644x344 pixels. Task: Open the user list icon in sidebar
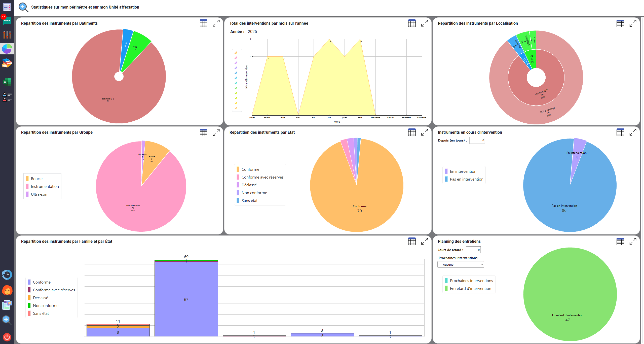[x=7, y=97]
